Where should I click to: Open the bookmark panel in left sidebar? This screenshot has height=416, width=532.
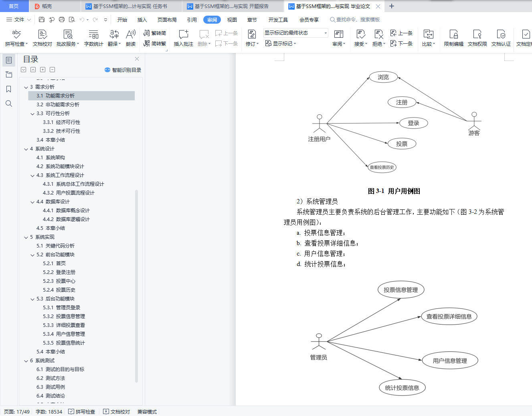pos(9,89)
